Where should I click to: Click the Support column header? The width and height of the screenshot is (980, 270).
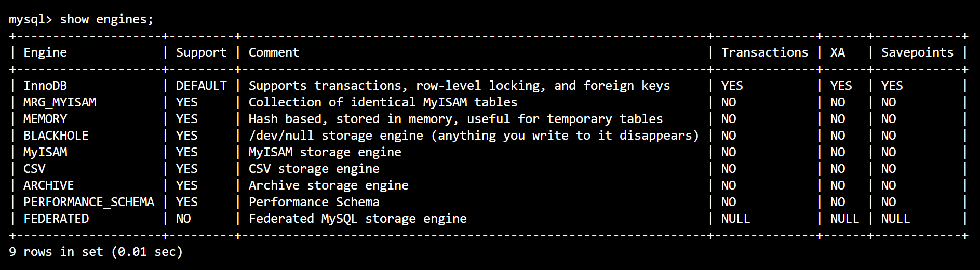pyautogui.click(x=201, y=52)
